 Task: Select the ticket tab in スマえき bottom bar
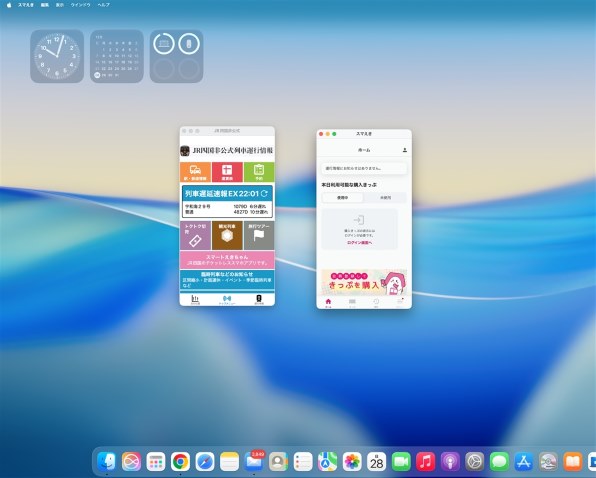[352, 302]
